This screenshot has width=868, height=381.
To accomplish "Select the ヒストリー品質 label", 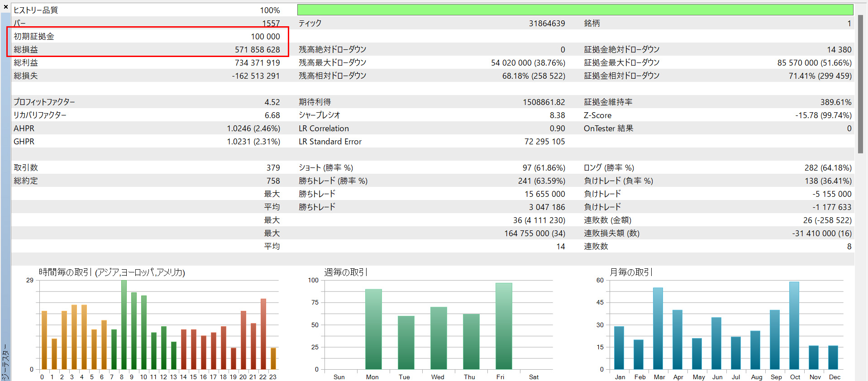I will (36, 10).
